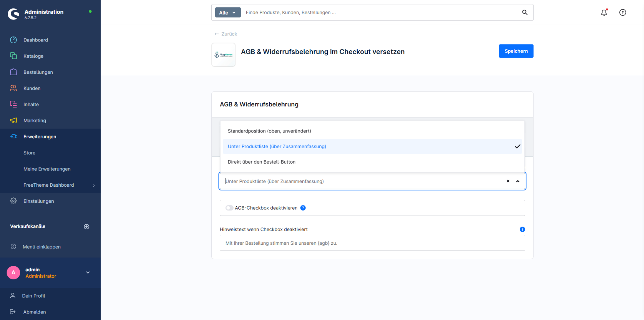The height and width of the screenshot is (320, 644).
Task: Click the Marketing megaphone icon
Action: [13, 120]
